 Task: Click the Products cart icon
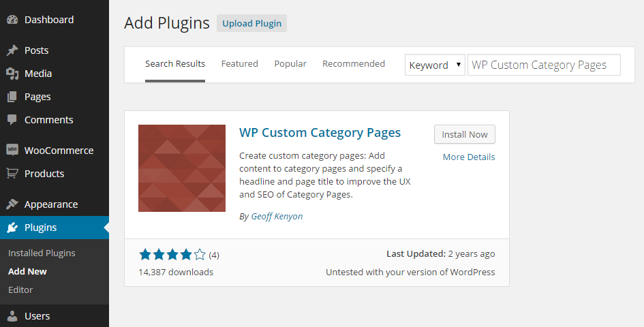click(x=12, y=173)
